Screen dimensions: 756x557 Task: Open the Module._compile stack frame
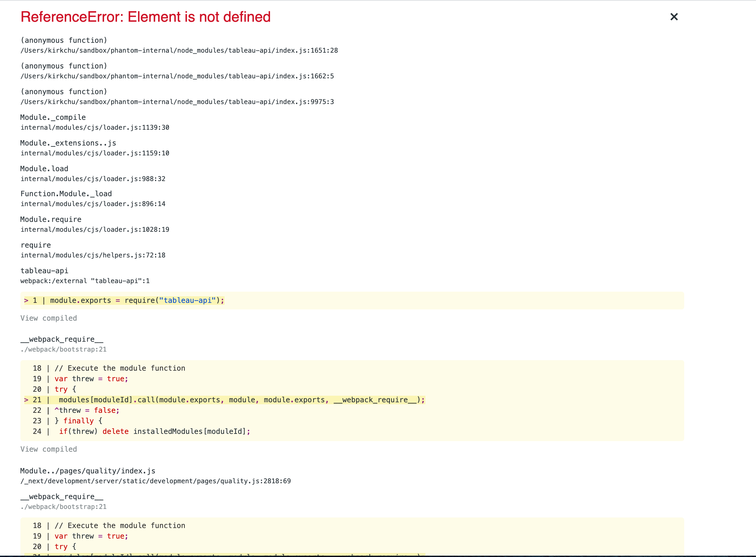[53, 117]
